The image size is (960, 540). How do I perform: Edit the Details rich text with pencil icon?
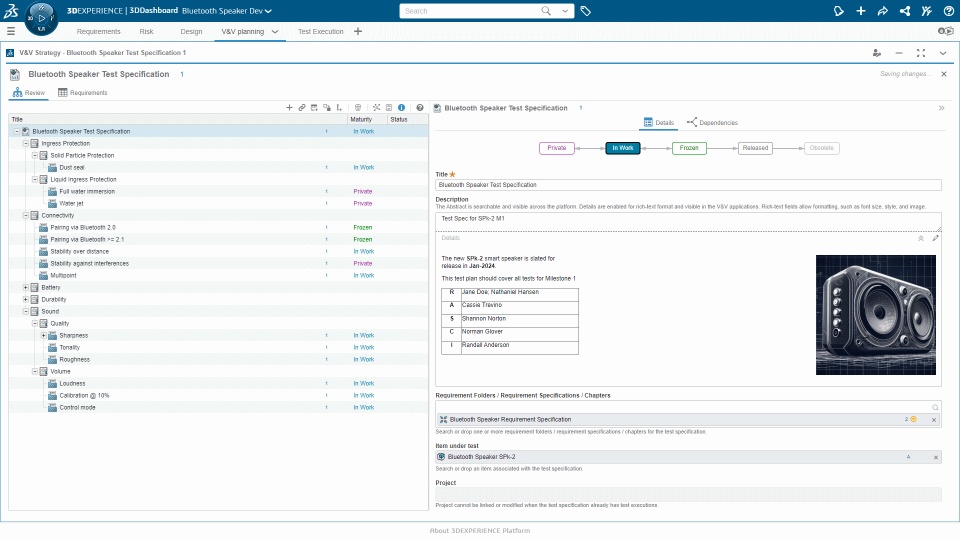click(936, 238)
